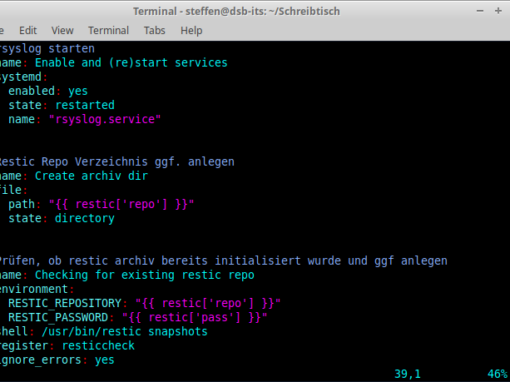The width and height of the screenshot is (510, 382).
Task: Click 'Checking for existing restic repo' text
Action: (x=144, y=275)
